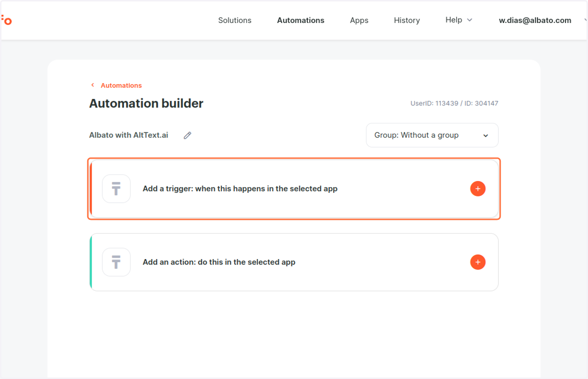Edit automation name with pencil icon

(188, 136)
